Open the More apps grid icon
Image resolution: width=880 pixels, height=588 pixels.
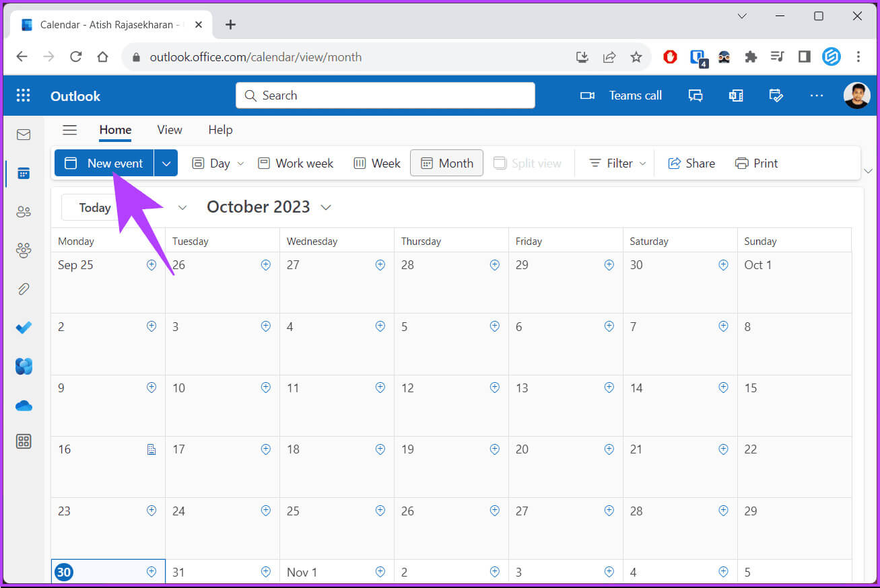coord(24,441)
